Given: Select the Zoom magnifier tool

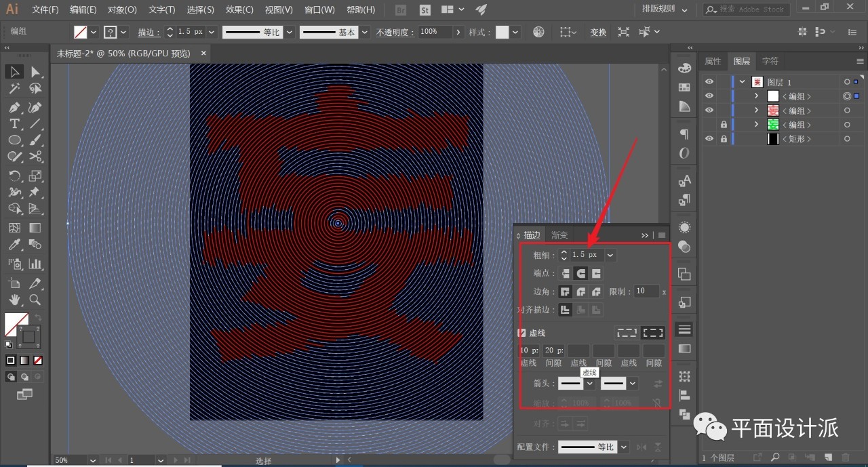Looking at the screenshot, I should (35, 300).
